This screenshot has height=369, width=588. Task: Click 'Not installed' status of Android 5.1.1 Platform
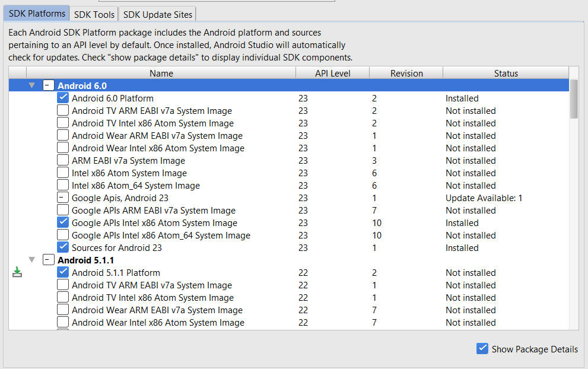(471, 273)
